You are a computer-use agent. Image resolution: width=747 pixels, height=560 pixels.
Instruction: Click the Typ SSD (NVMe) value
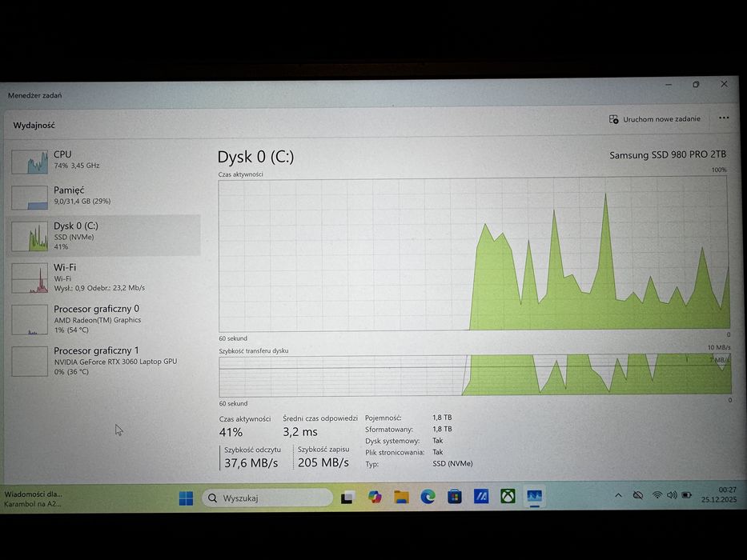click(x=452, y=463)
